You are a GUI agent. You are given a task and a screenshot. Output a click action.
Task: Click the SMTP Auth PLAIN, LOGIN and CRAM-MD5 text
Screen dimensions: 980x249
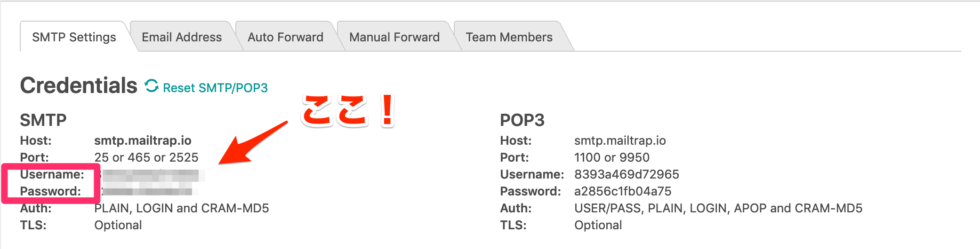coord(182,208)
